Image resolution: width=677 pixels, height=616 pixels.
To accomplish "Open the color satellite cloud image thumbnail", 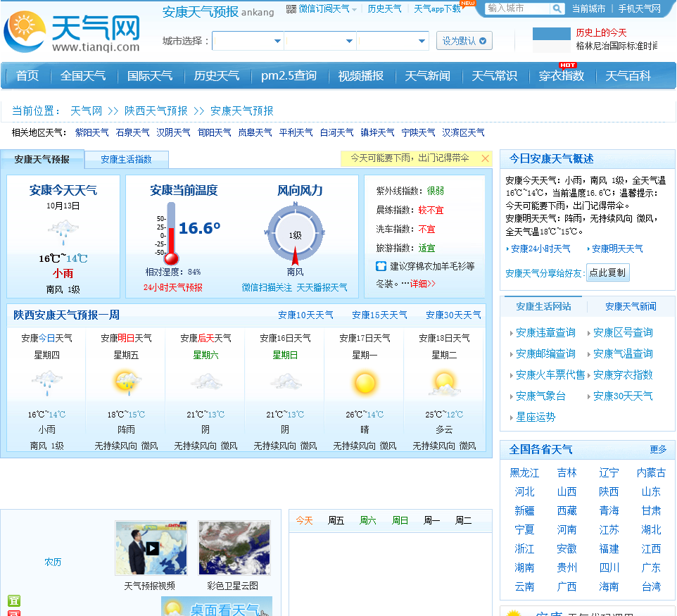I will pos(234,548).
